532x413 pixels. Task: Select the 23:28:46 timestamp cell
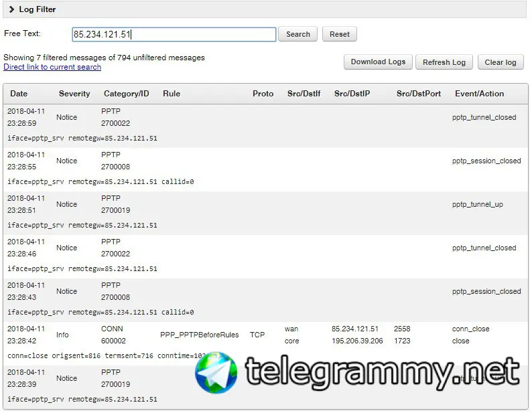[21, 254]
